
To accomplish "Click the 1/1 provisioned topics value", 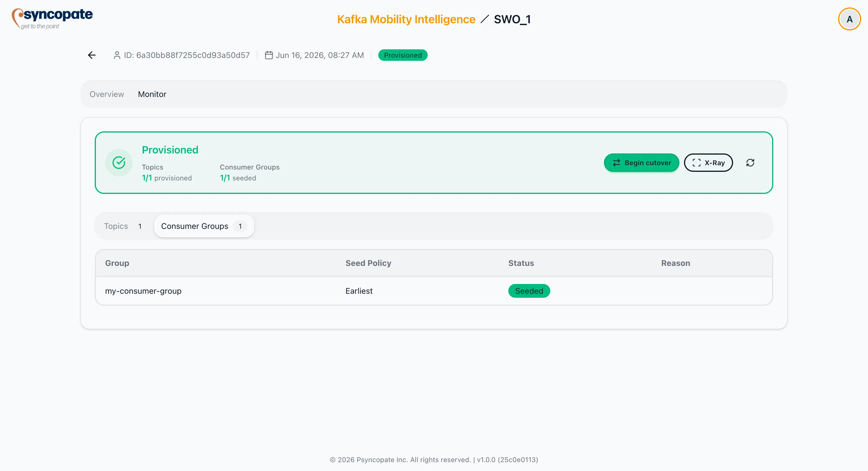I will point(166,178).
